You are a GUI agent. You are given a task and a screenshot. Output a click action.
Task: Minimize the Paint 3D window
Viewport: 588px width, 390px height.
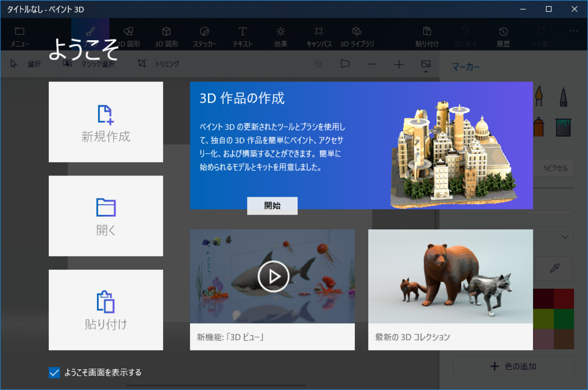pyautogui.click(x=523, y=9)
